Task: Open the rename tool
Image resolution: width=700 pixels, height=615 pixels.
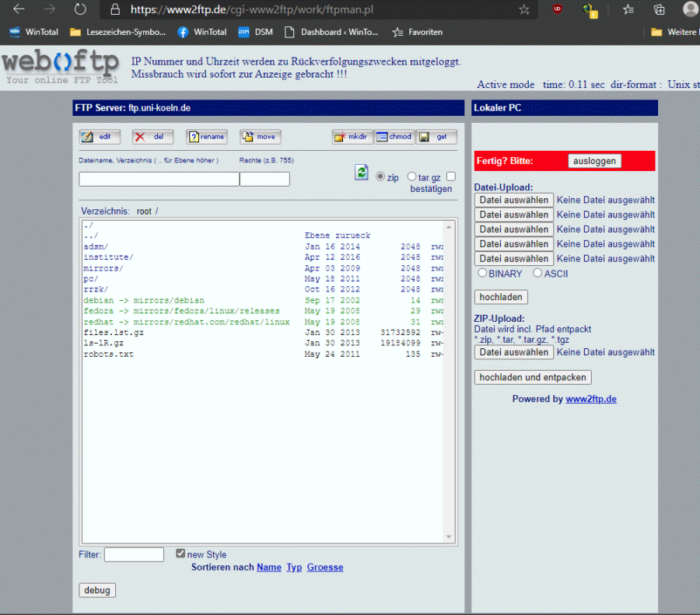Action: [206, 136]
